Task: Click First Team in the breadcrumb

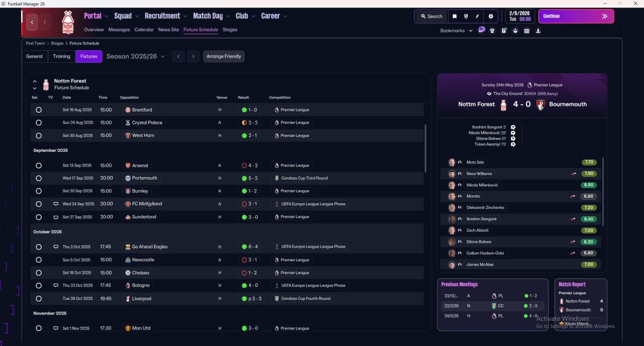Action: point(36,43)
